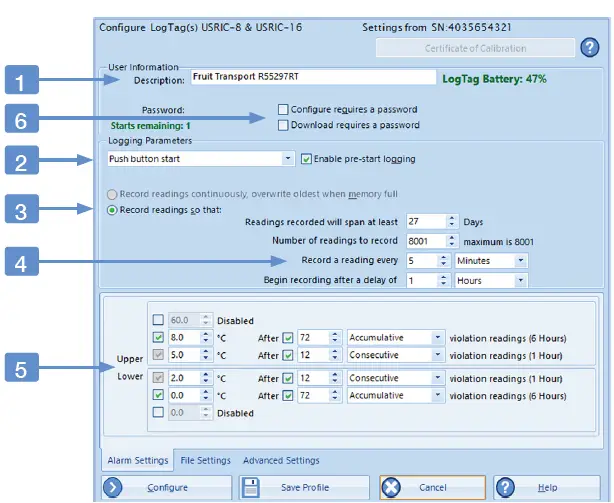The height and width of the screenshot is (503, 614).
Task: Adjust the 12 readings stepper in 5.0 row
Action: [x=334, y=355]
